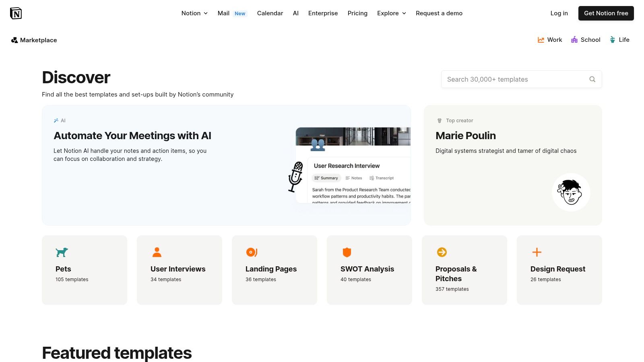
Task: Click the Get Notion free button
Action: 606,13
